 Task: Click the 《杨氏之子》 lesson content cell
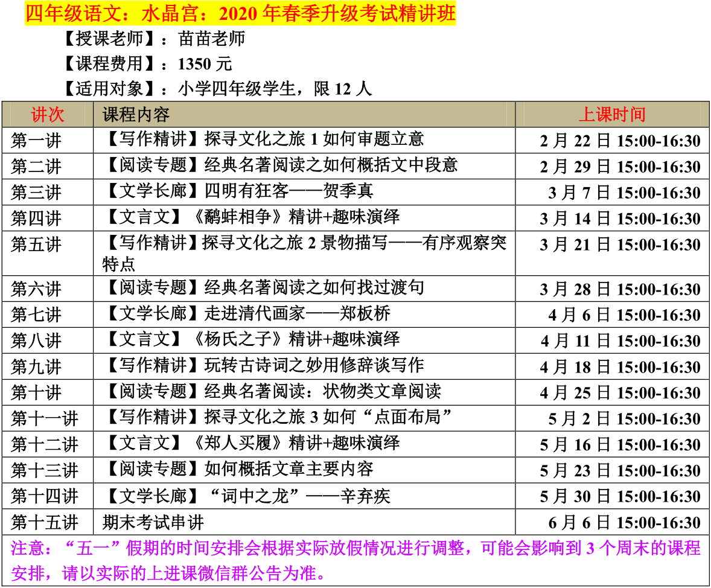(251, 340)
